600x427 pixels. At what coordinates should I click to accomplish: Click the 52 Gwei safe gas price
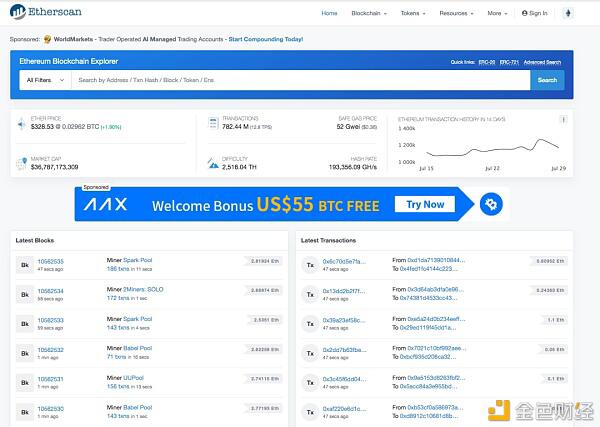point(348,127)
